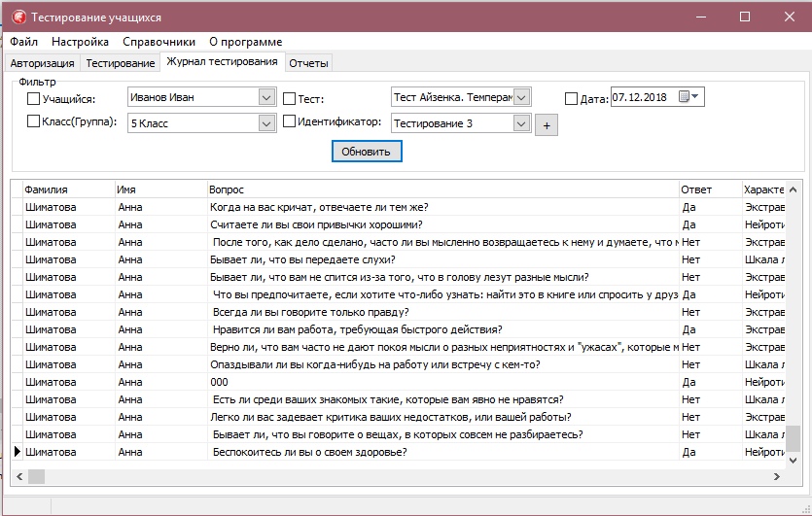Screen dimensions: 812x516
Task: Switch to the Отчеты tab
Action: 308,63
